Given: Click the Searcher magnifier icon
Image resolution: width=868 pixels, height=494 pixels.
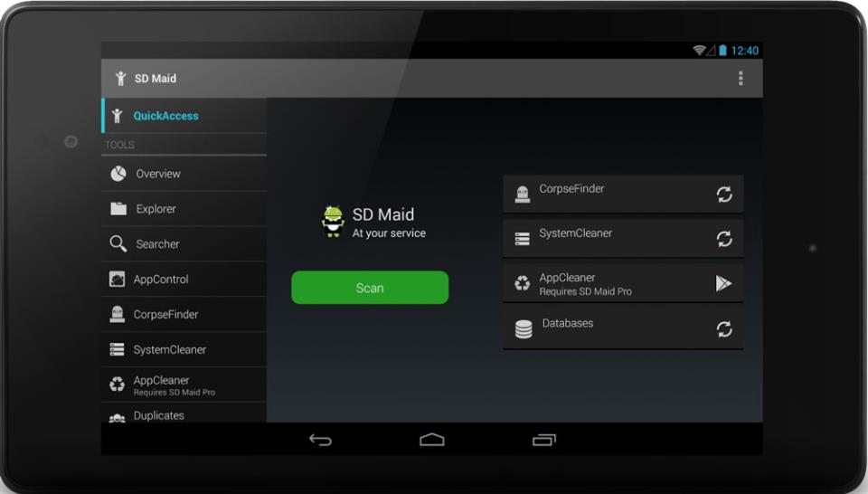Looking at the screenshot, I should [x=118, y=243].
